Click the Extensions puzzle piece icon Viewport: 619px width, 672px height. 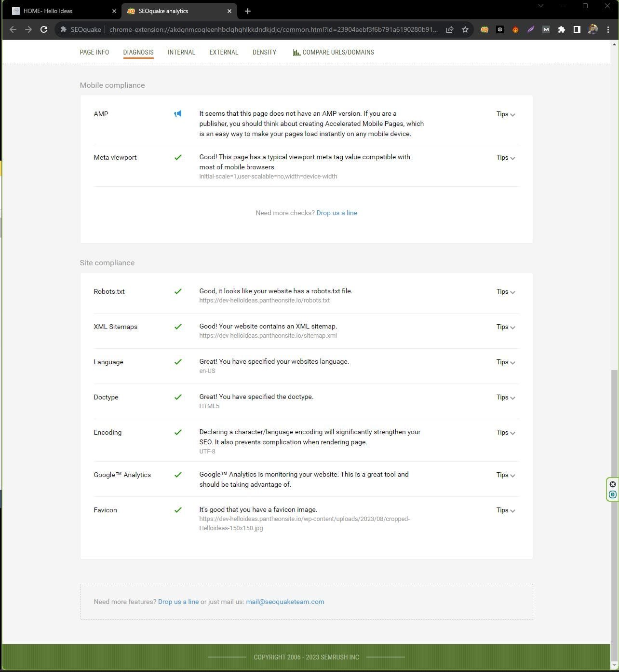coord(561,29)
